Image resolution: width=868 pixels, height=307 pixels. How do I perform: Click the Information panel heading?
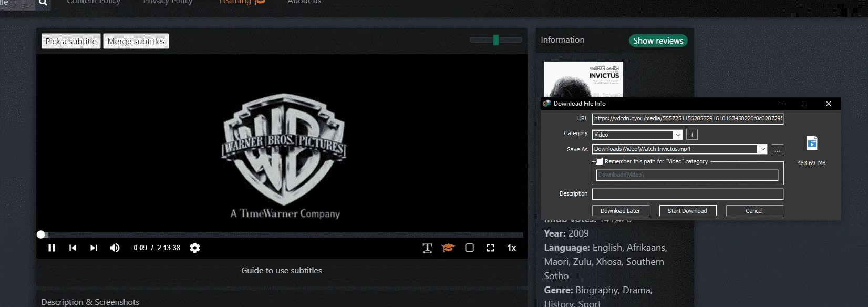coord(563,40)
